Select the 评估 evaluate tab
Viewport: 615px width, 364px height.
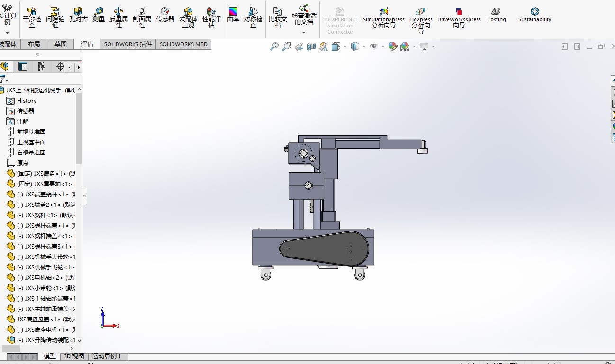point(87,44)
